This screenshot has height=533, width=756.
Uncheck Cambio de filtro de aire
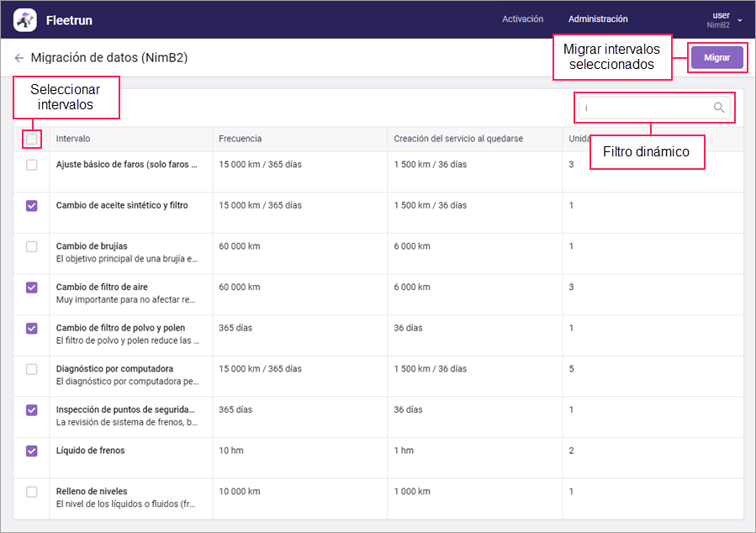click(x=32, y=288)
